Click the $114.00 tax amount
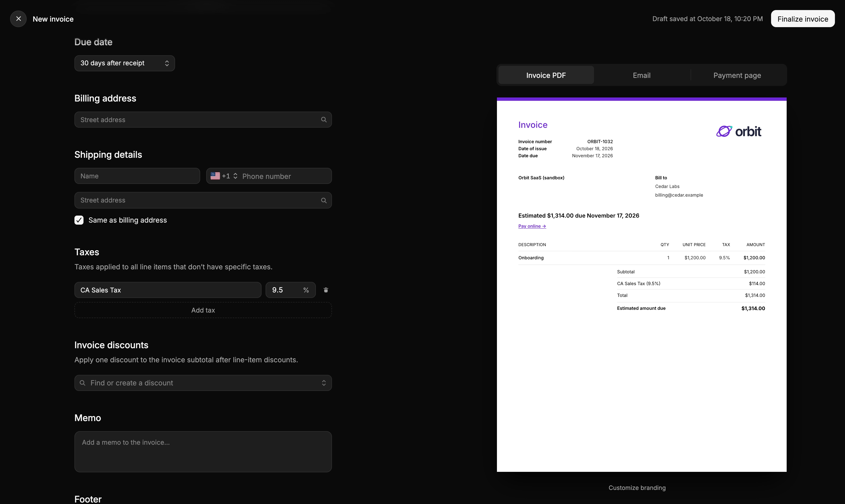 pos(757,284)
